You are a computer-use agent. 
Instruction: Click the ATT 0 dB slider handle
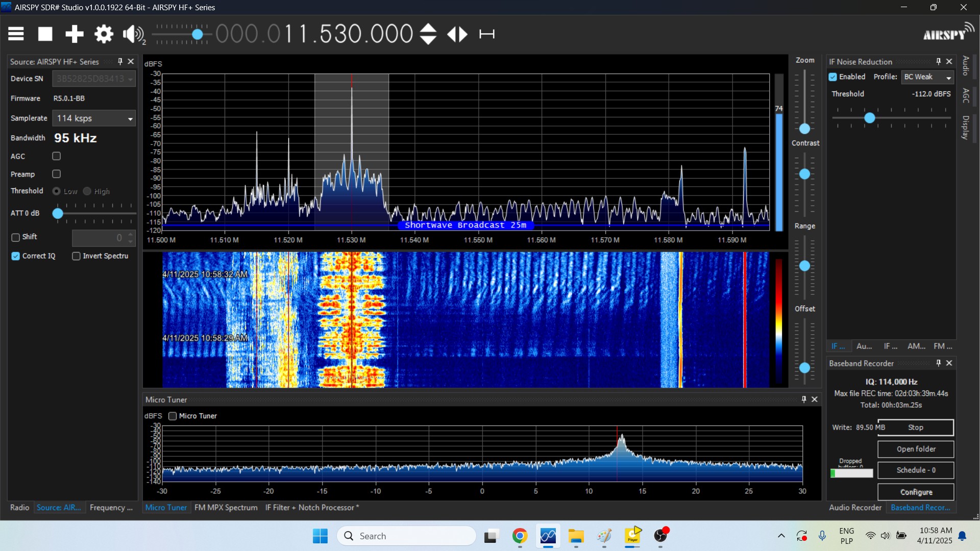point(58,213)
